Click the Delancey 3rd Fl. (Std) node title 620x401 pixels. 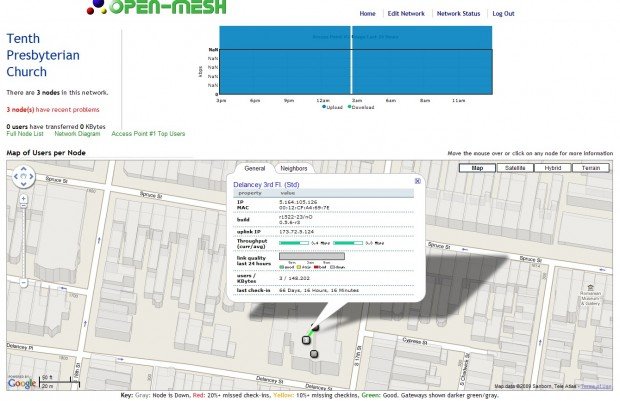266,185
